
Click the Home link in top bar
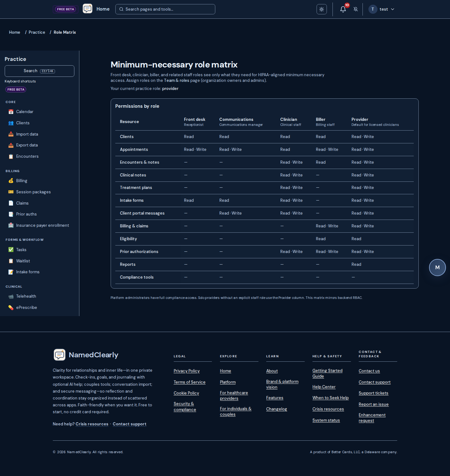103,9
